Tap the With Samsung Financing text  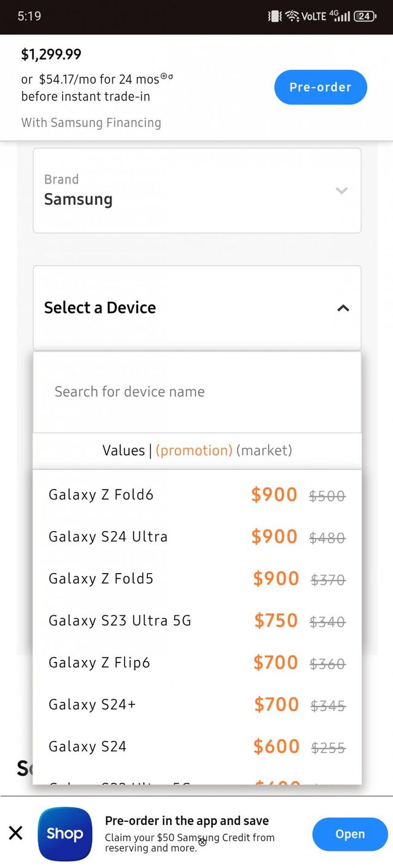click(91, 123)
